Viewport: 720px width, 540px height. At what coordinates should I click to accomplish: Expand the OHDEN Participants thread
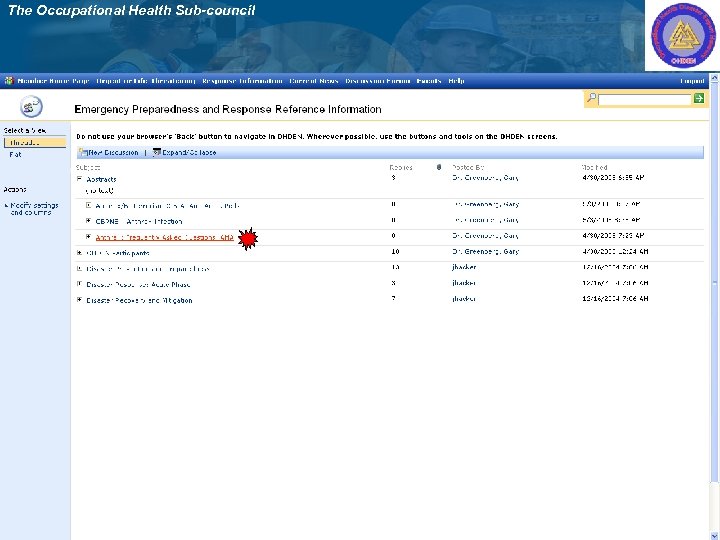tap(79, 253)
